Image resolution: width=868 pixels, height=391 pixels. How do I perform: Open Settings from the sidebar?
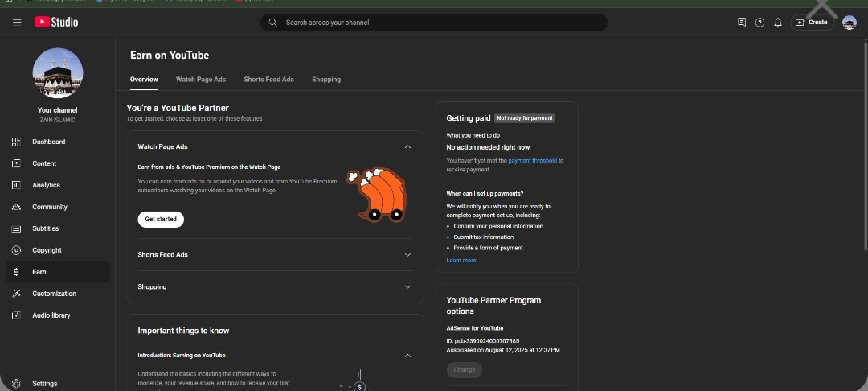coord(58,383)
